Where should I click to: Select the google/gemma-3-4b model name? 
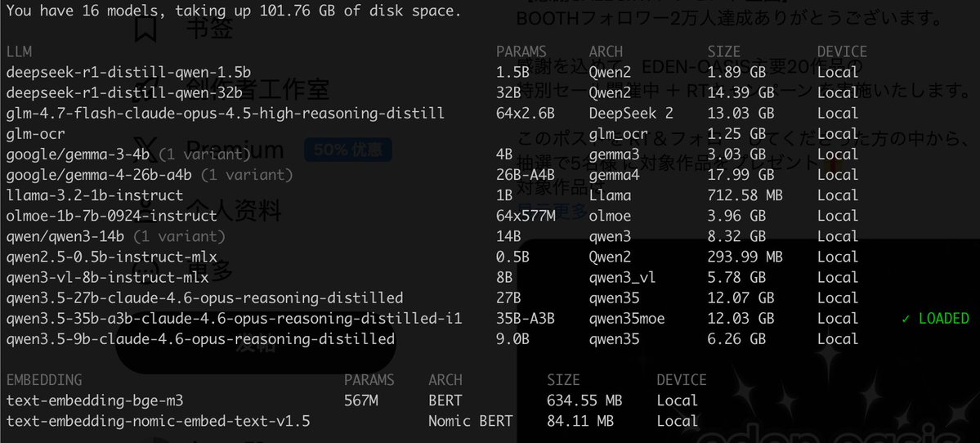coord(79,154)
